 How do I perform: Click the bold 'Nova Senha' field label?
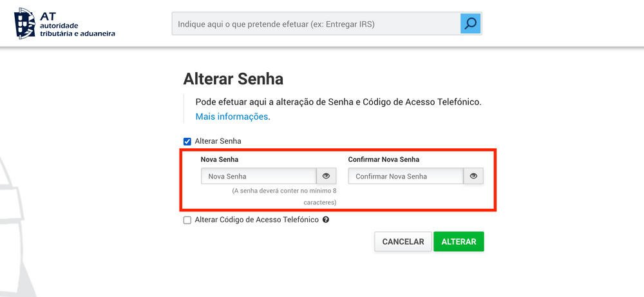click(220, 159)
